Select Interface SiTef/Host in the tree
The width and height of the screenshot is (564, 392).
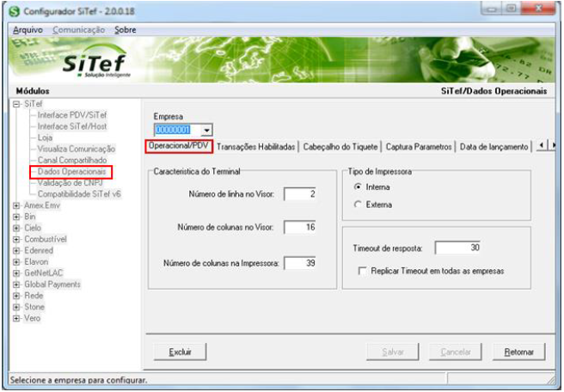[x=72, y=126]
